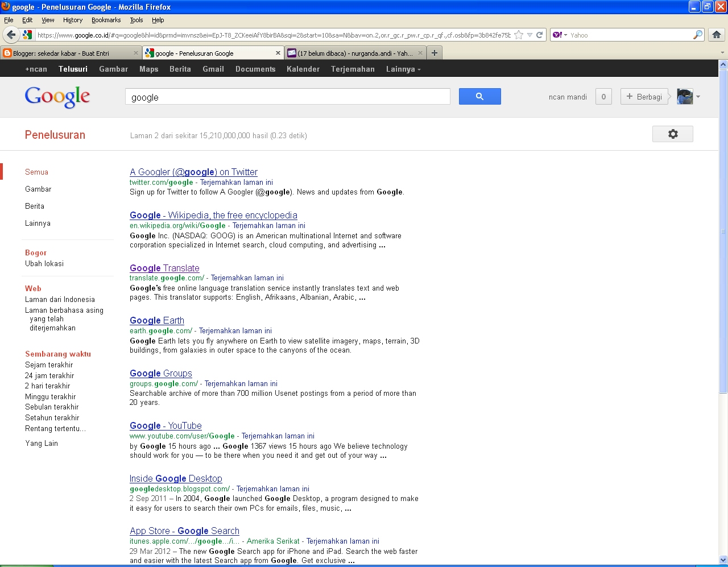Click the Berbagi share button
728x567 pixels.
(x=644, y=97)
